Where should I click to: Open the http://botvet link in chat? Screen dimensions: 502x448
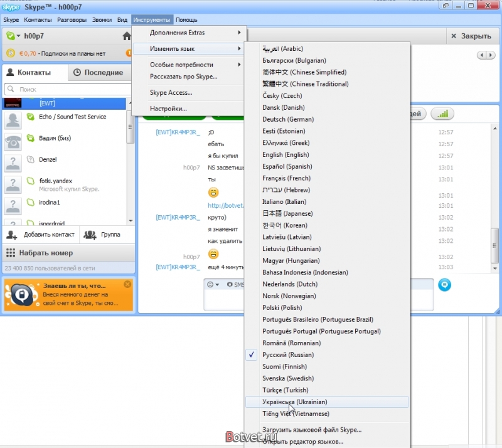pyautogui.click(x=226, y=205)
